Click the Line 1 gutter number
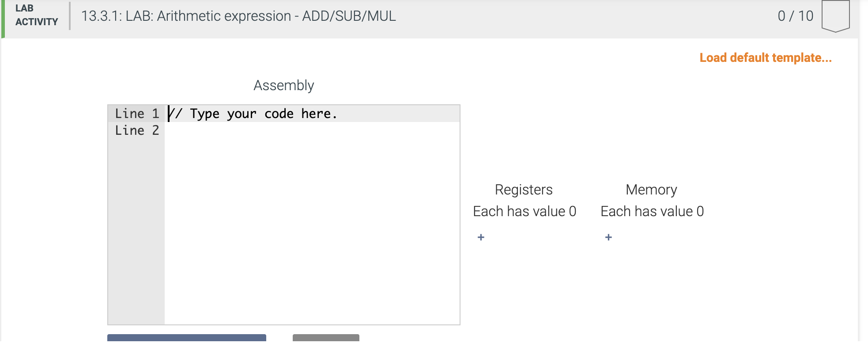 pos(137,114)
